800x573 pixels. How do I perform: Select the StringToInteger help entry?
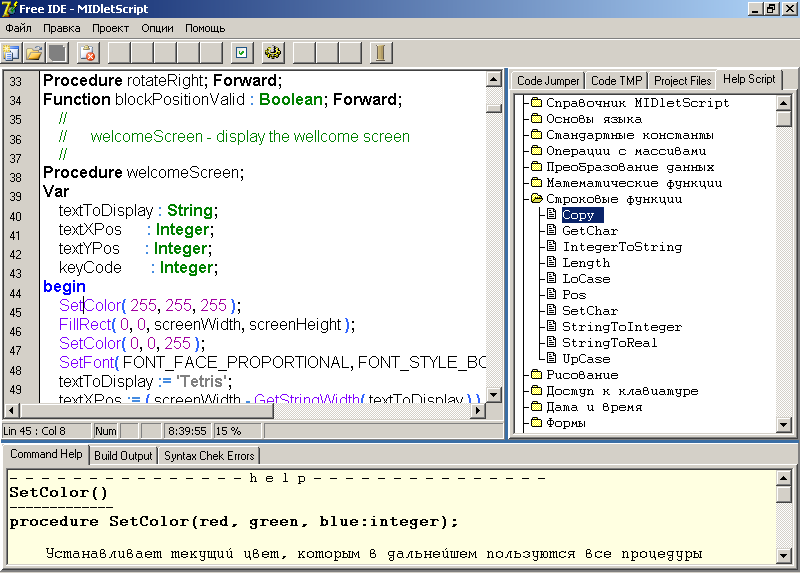[x=621, y=327]
